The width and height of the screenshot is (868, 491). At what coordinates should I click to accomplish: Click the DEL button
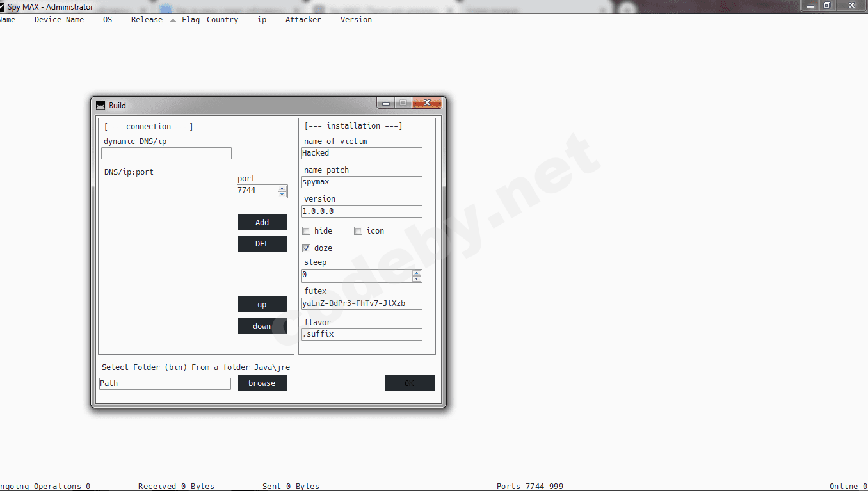pos(262,243)
